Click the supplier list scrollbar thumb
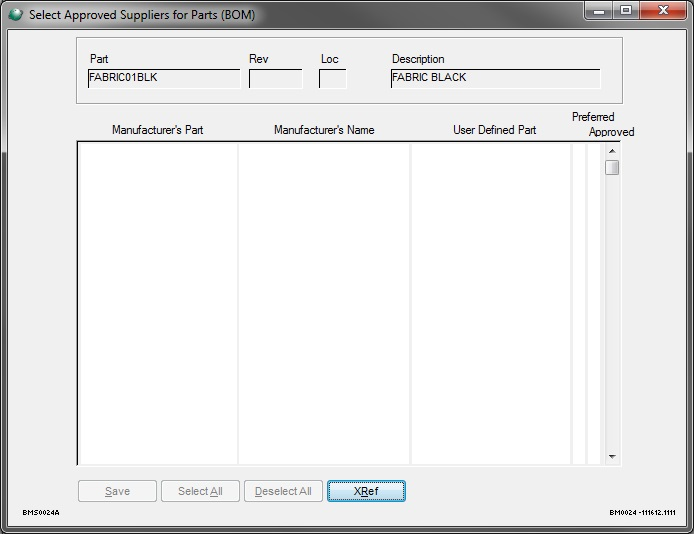694x534 pixels. point(612,168)
